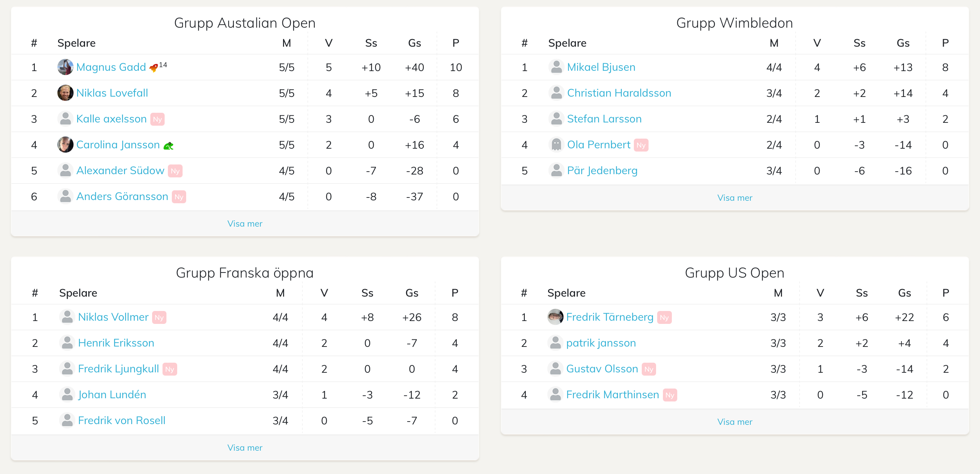This screenshot has width=980, height=474.
Task: Expand Wimbledon group with Visa mer
Action: point(734,197)
